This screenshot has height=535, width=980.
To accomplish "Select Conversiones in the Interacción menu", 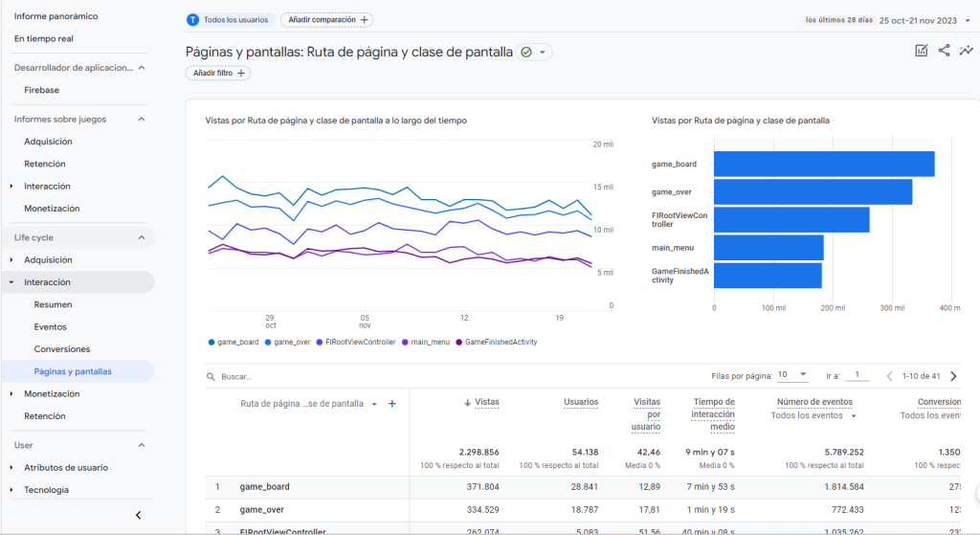I will point(61,349).
